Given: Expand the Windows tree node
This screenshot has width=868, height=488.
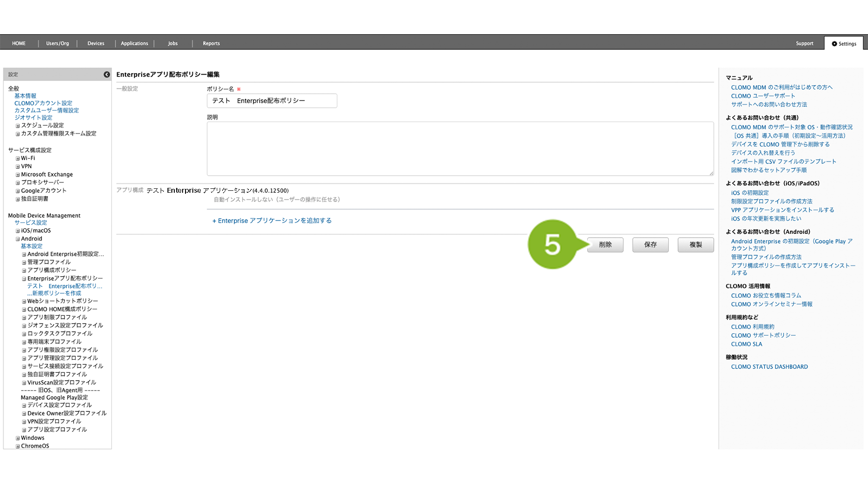Looking at the screenshot, I should (x=18, y=438).
